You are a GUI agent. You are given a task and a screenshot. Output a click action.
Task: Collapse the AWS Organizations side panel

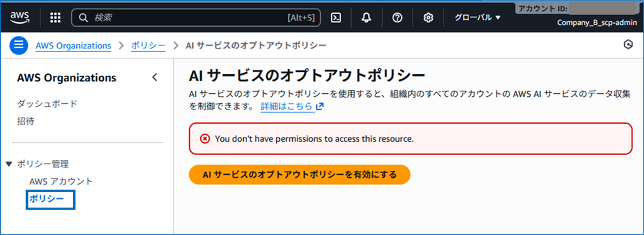(154, 77)
